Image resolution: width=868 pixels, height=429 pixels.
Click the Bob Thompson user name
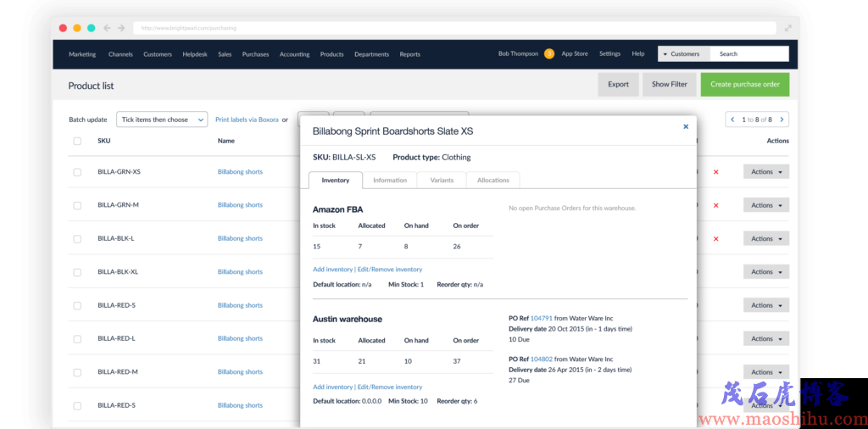518,53
